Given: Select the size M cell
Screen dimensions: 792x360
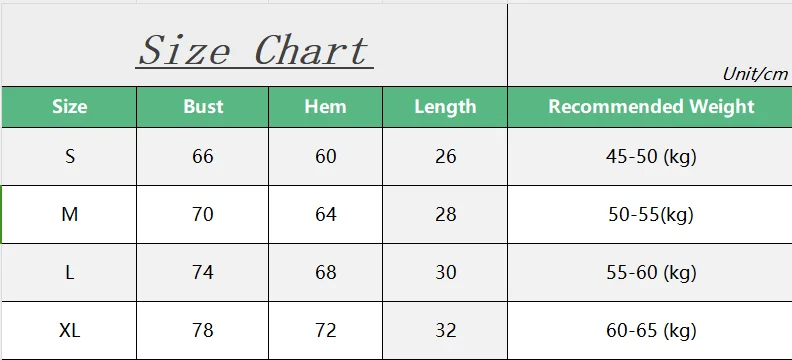Looking at the screenshot, I should point(69,215).
